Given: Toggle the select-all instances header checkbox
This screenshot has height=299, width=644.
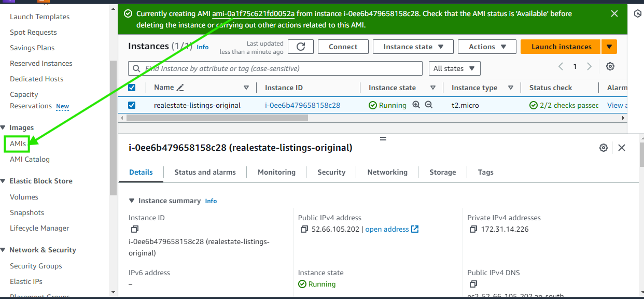Looking at the screenshot, I should 132,88.
